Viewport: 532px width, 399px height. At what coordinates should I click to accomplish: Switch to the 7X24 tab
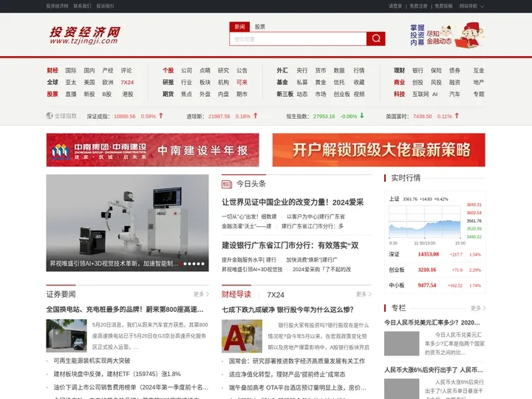click(x=276, y=295)
